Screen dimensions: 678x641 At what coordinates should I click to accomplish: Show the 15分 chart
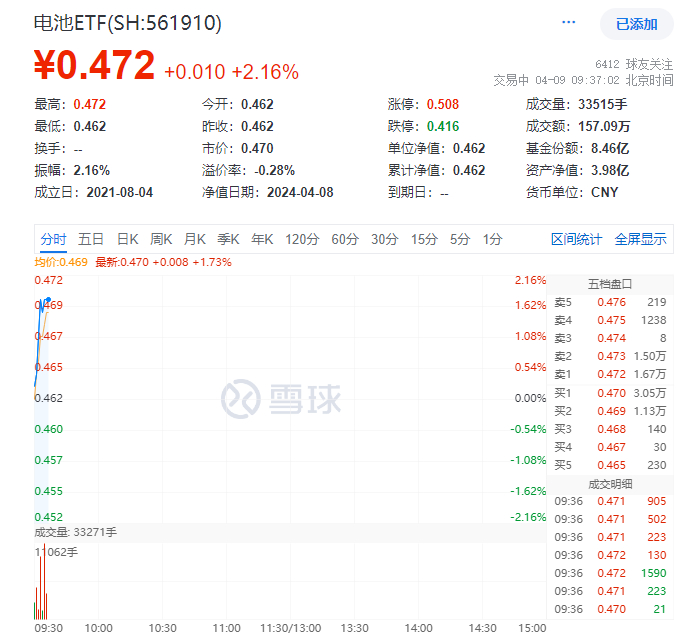424,239
